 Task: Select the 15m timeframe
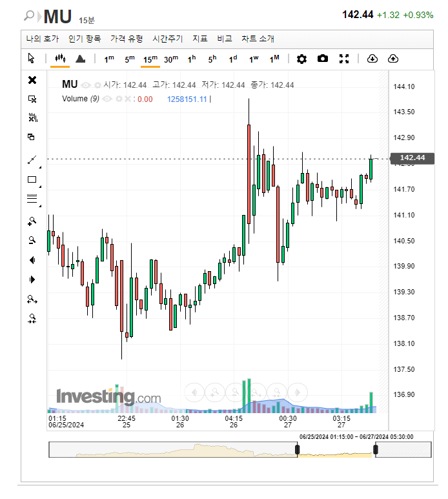coord(150,59)
